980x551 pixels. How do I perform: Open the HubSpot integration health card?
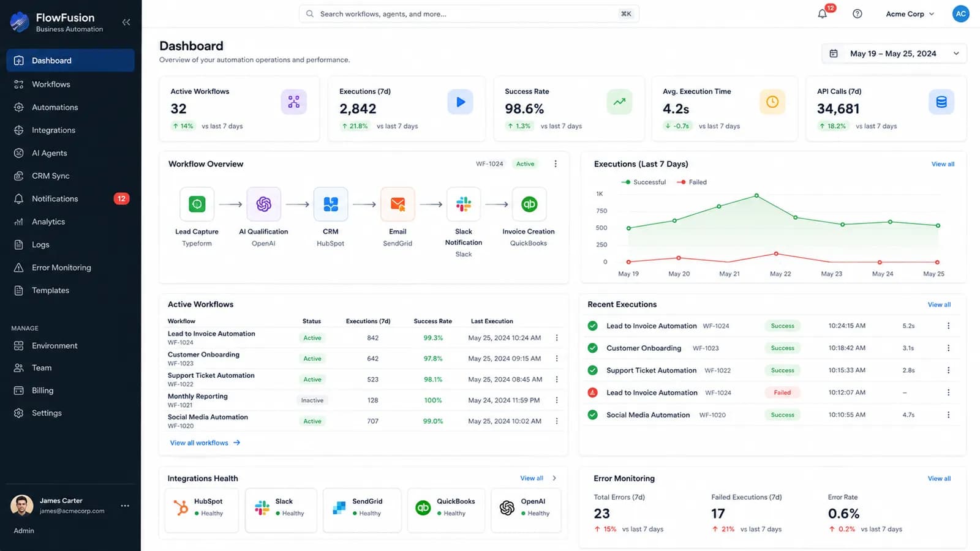(202, 510)
